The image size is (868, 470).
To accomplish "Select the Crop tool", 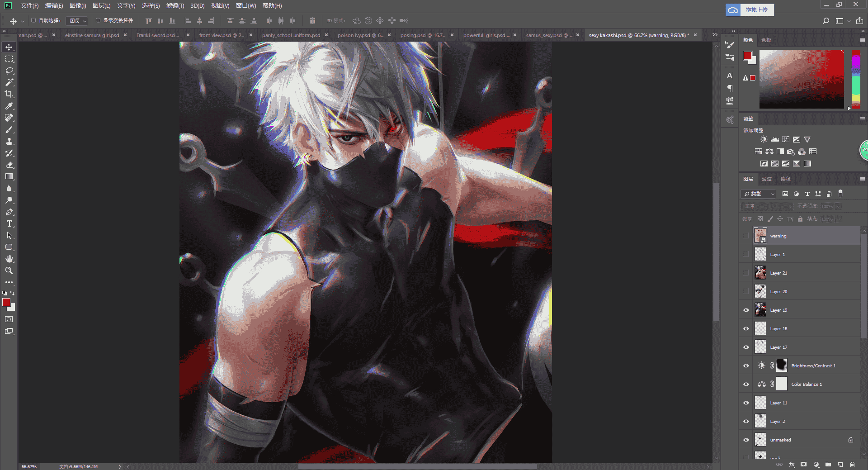I will [x=9, y=94].
